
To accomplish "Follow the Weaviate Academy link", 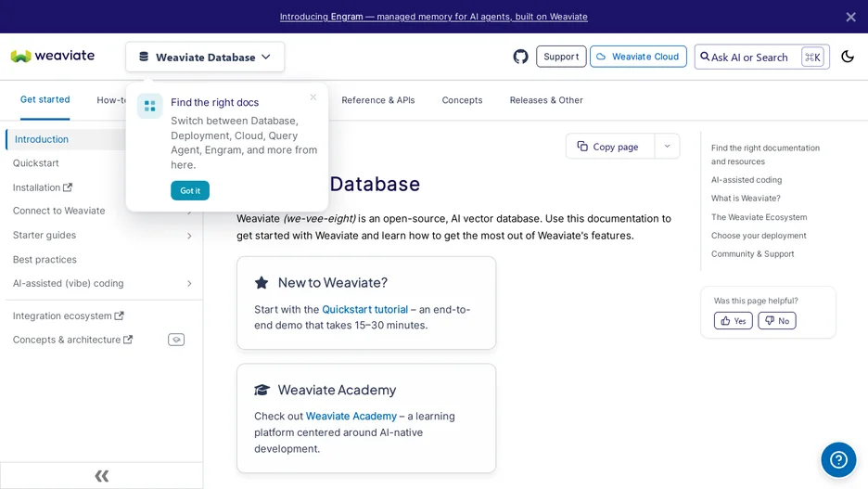I will (351, 416).
